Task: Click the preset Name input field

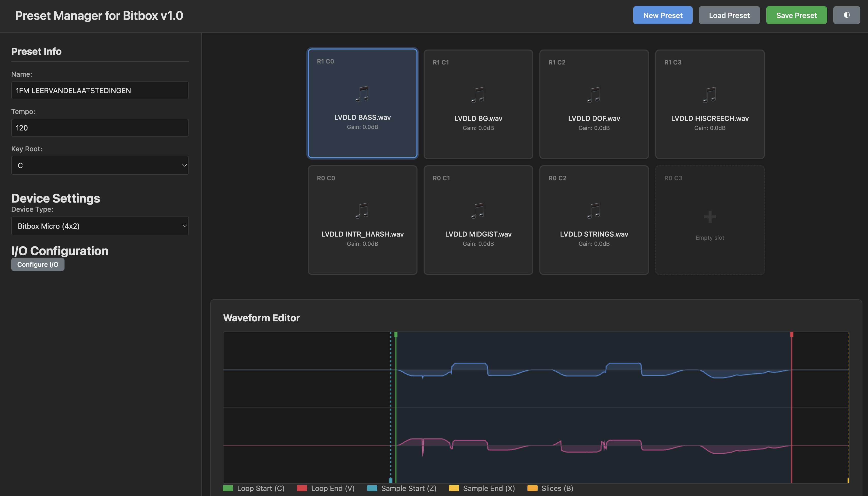Action: 100,90
